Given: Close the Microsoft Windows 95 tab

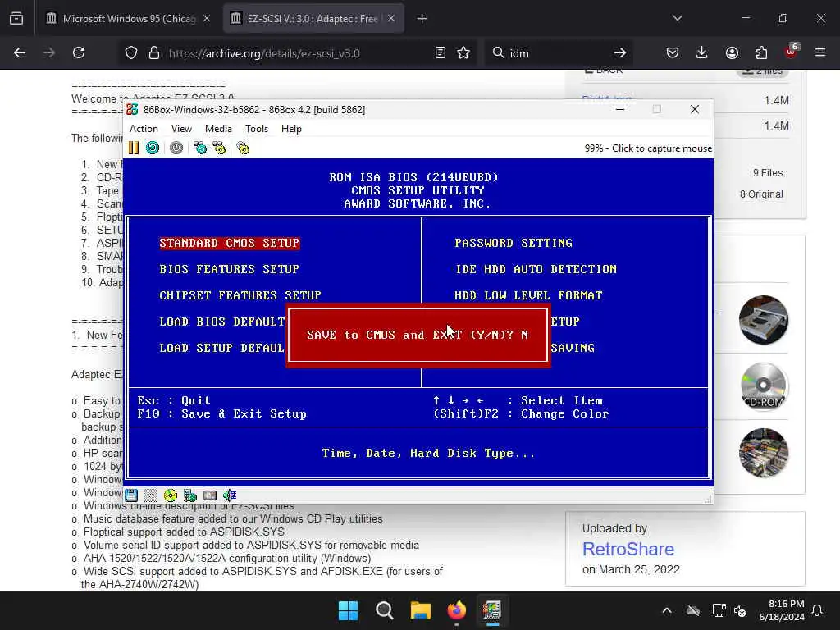Looking at the screenshot, I should (x=207, y=19).
